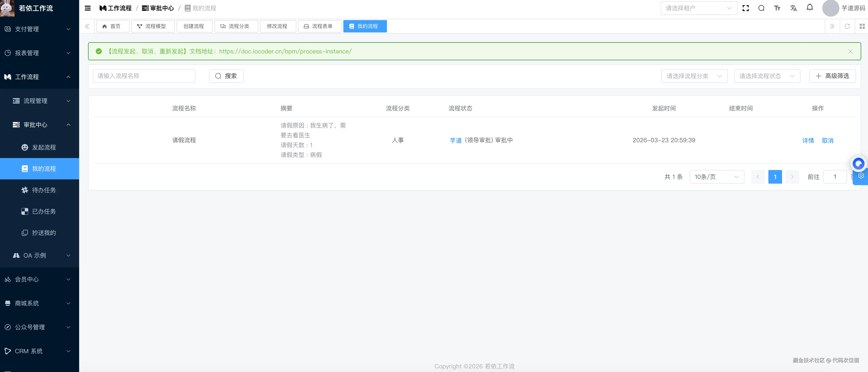The image size is (868, 372).
Task: Toggle the sidebar collapse hamburger icon
Action: coord(87,8)
